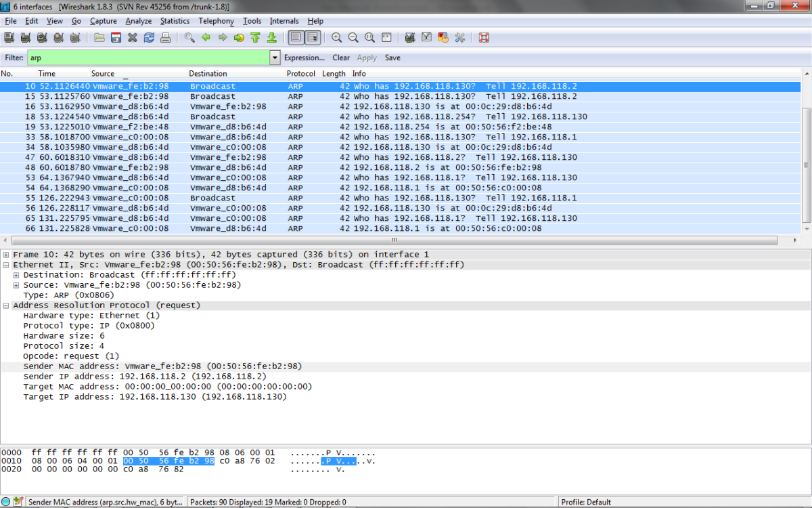812x508 pixels.
Task: Open the Analyze menu
Action: (x=139, y=21)
